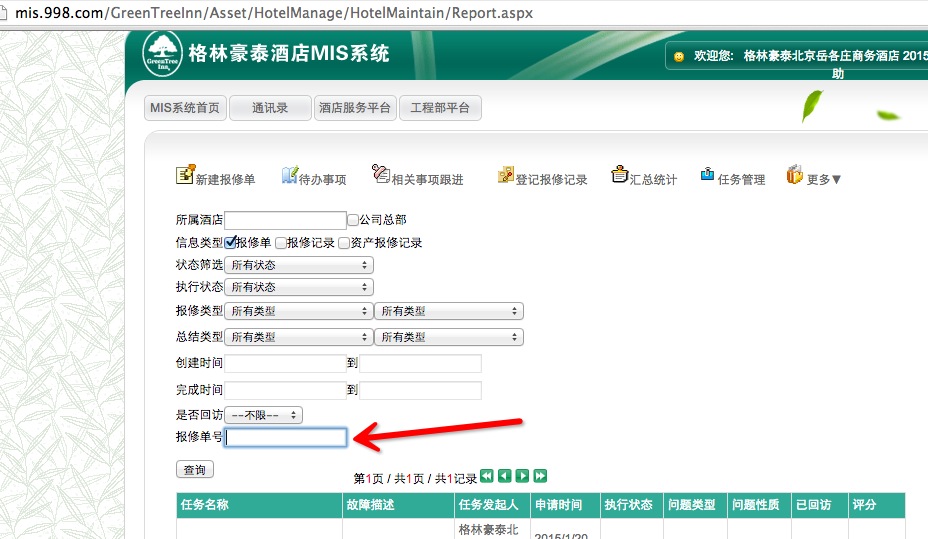Click the 新建报修单 link text

pyautogui.click(x=225, y=179)
